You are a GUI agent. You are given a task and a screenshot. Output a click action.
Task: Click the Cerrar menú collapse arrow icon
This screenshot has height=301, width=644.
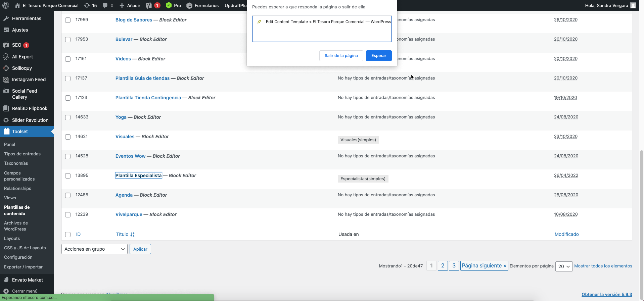pyautogui.click(x=6, y=291)
